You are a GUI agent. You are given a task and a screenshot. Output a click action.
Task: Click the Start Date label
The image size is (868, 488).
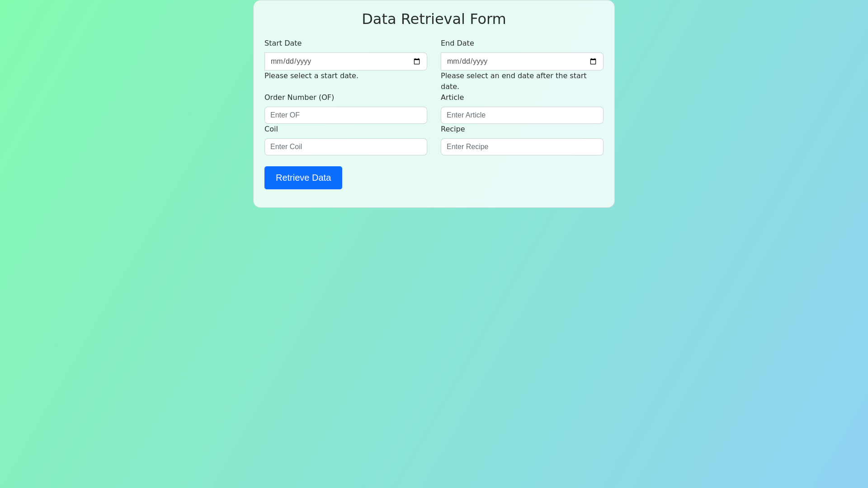283,43
